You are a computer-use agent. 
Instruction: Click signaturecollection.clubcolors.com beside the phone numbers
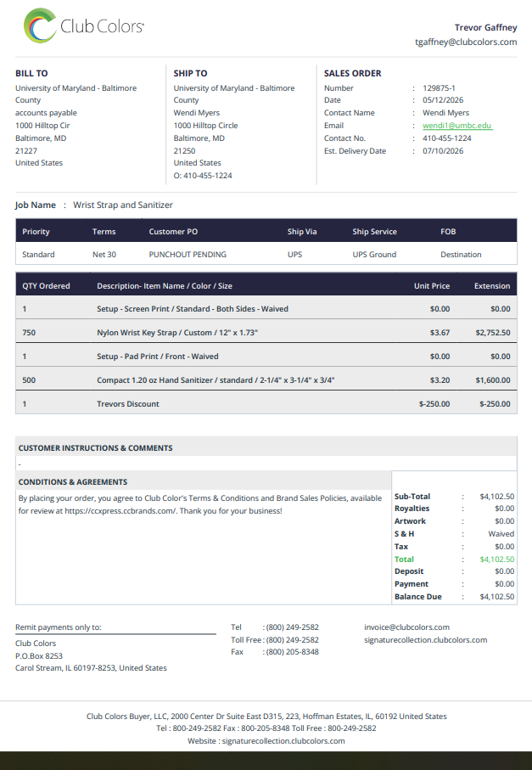click(425, 640)
